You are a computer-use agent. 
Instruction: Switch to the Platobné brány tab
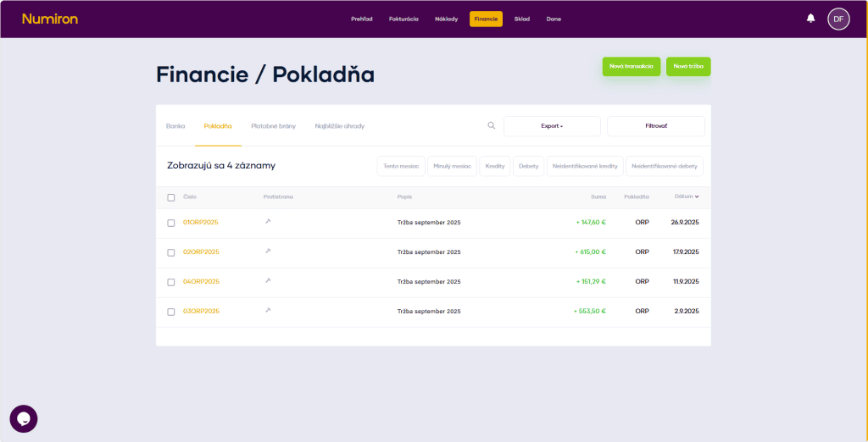click(273, 126)
